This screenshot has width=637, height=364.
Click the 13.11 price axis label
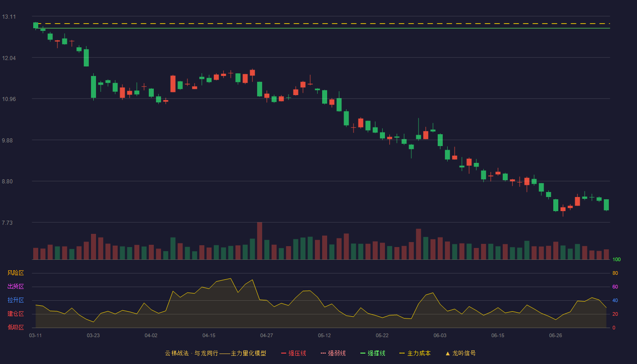(9, 17)
